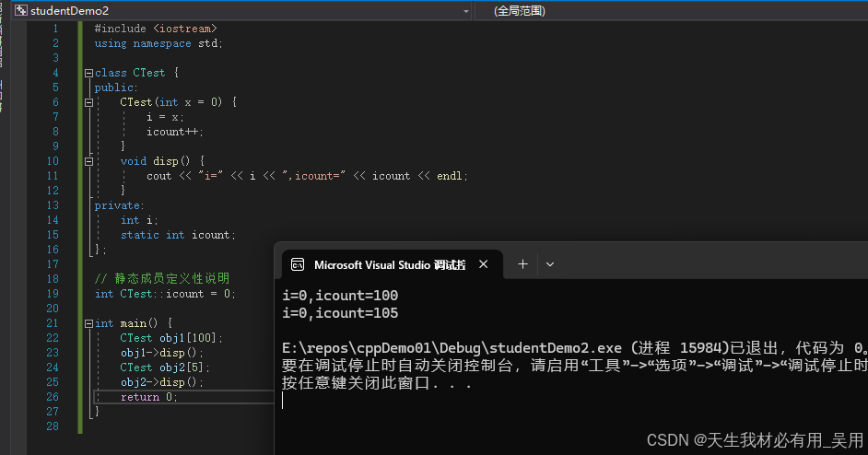Click the cout statement on line 11

coord(307,176)
